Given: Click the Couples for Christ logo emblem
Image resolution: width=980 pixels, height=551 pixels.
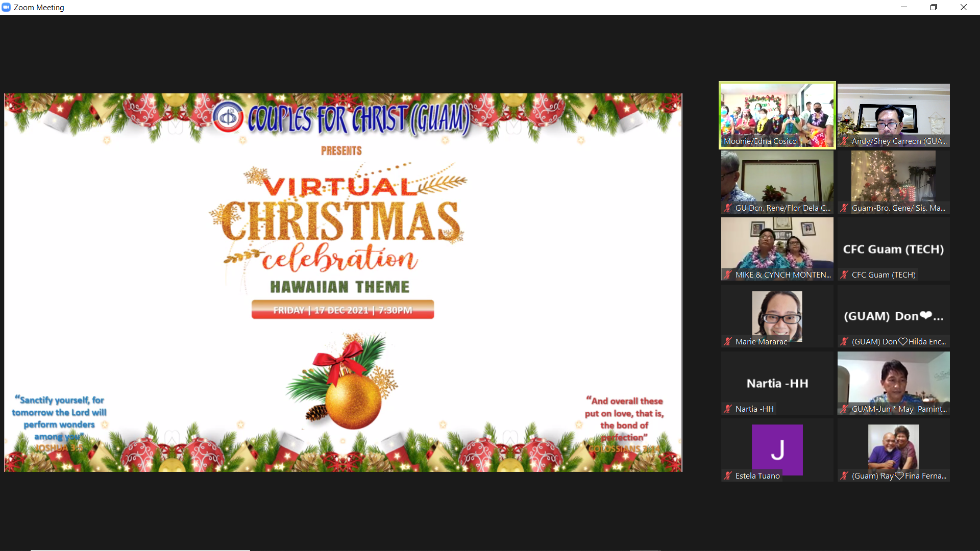Looking at the screenshot, I should point(228,117).
